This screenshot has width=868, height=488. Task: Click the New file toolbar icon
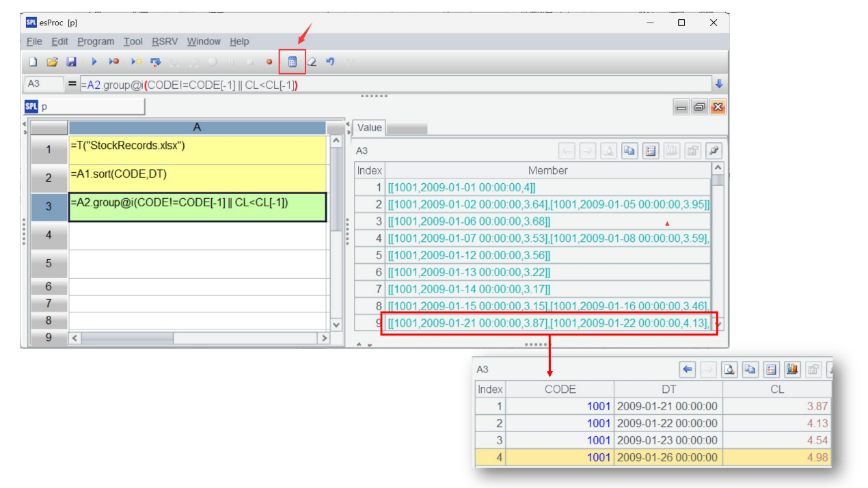33,62
